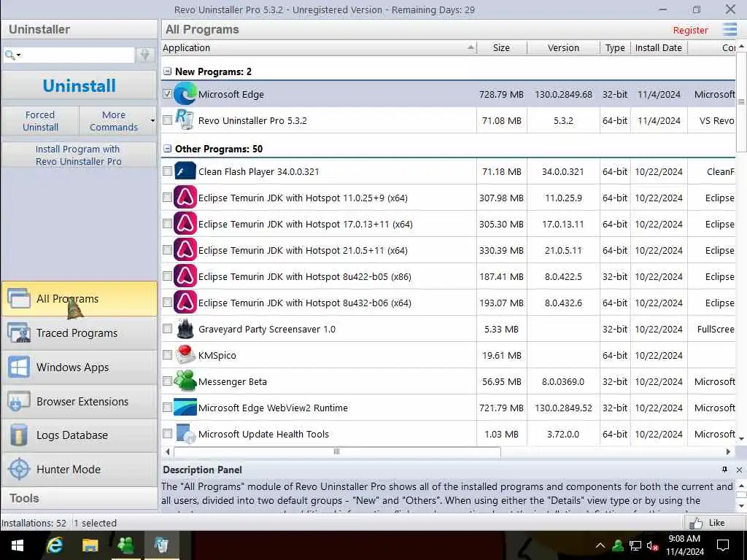Screen dimensions: 747x560
Task: Click the Revo Uninstaller Pro 5.3.2 icon
Action: pyautogui.click(x=185, y=120)
